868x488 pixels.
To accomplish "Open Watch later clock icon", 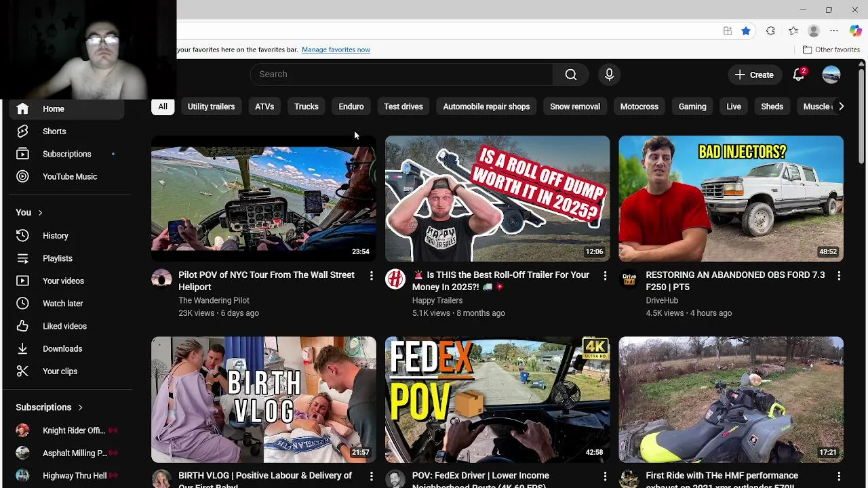I will point(22,304).
